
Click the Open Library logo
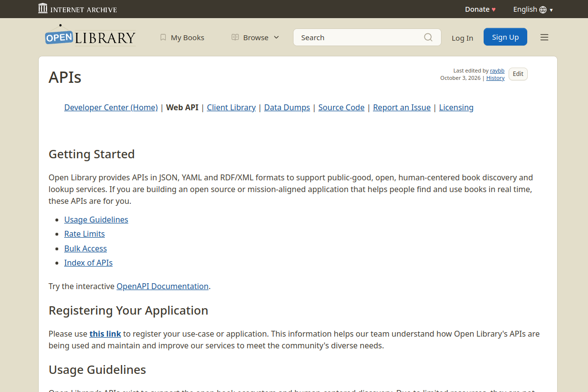[90, 36]
